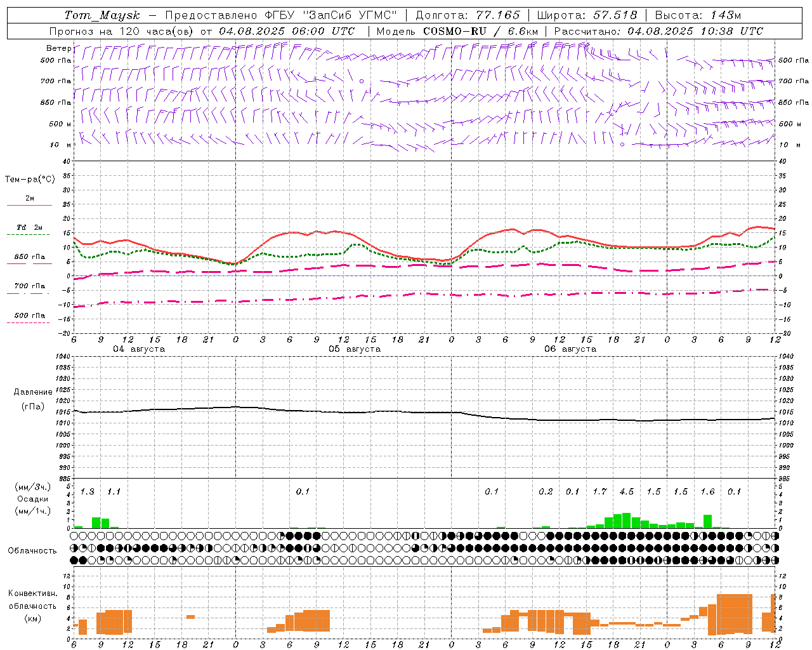The width and height of the screenshot is (812, 650).
Task: Click the 05 августа date label
Action: tap(355, 349)
